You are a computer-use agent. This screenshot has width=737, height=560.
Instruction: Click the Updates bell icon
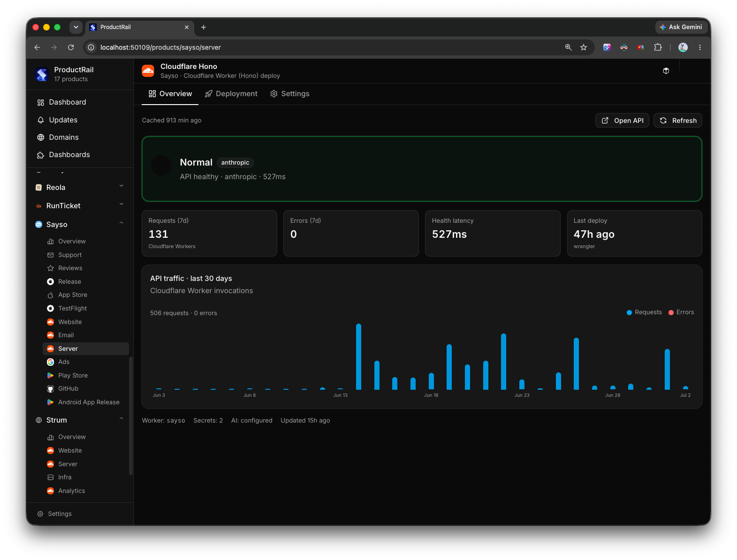pyautogui.click(x=41, y=120)
